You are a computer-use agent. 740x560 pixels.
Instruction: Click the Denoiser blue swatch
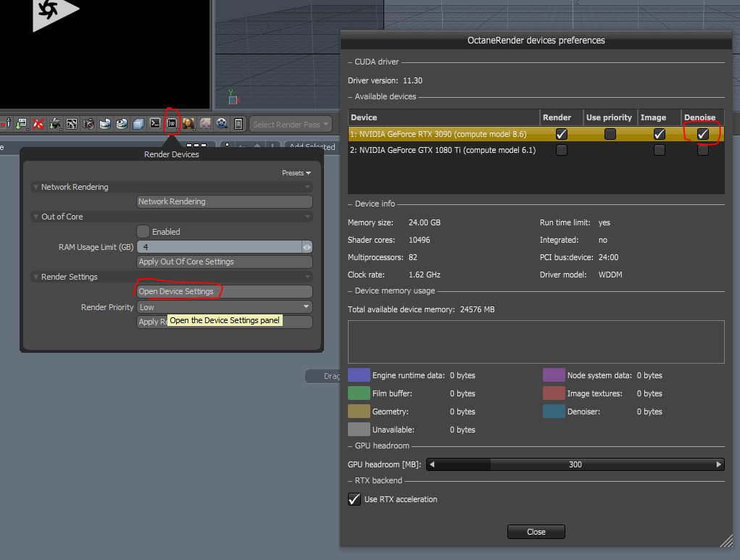tap(554, 411)
